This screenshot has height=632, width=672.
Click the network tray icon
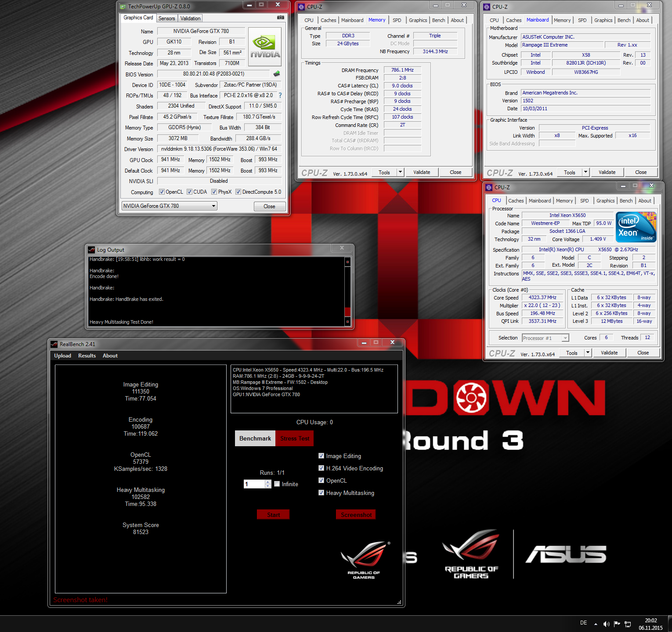(x=628, y=624)
